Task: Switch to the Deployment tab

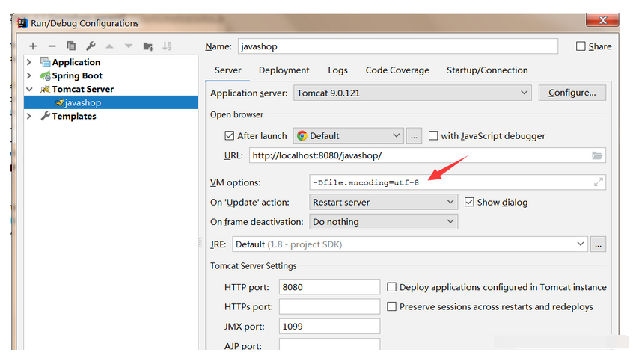Action: (284, 70)
